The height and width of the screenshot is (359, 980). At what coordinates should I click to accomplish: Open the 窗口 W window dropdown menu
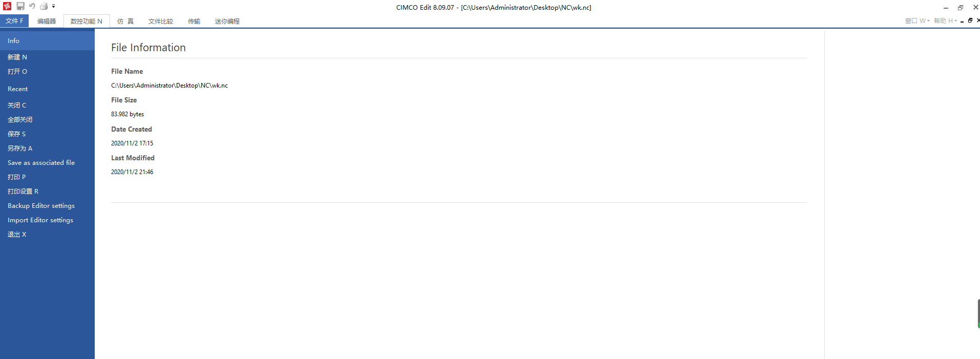pos(918,21)
